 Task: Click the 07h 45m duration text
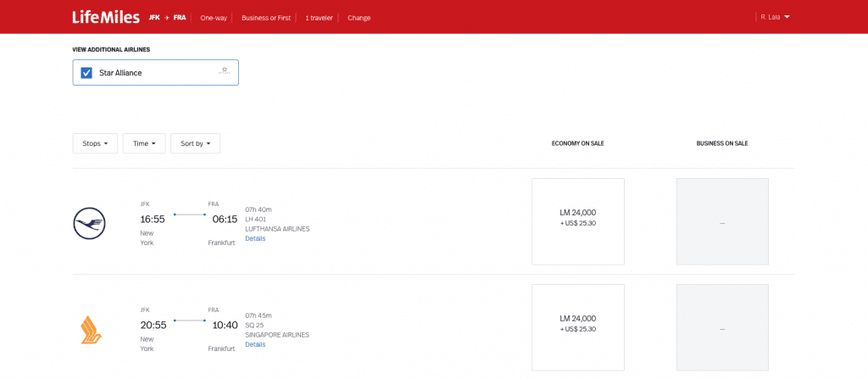(259, 315)
